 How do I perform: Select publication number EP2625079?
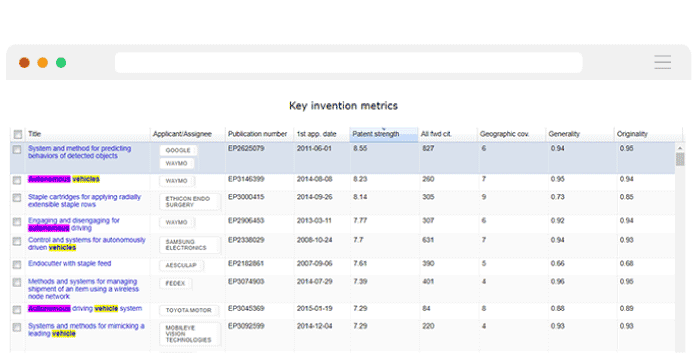click(x=246, y=148)
